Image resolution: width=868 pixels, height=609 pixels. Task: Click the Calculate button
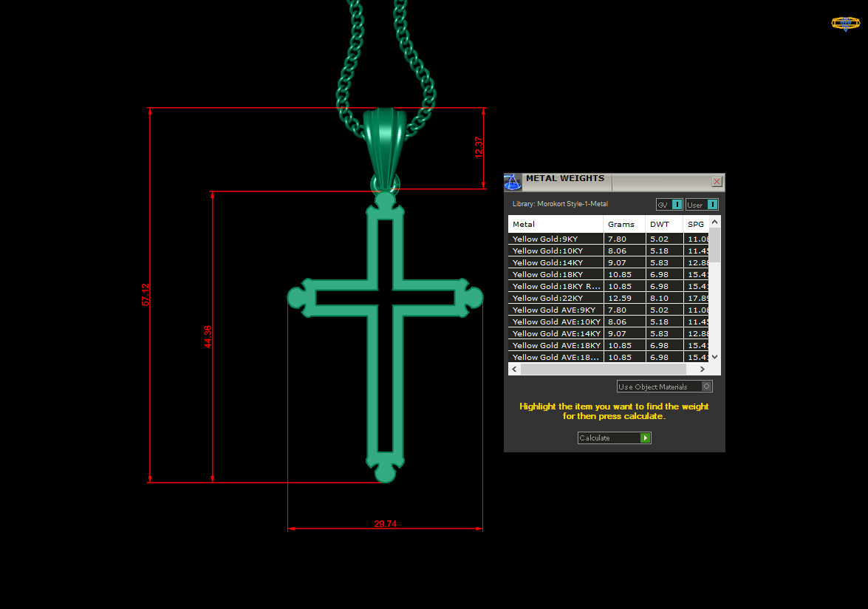click(x=614, y=438)
